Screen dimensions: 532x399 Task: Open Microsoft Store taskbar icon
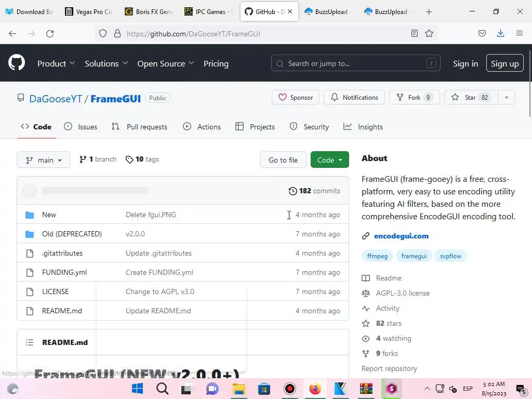click(x=264, y=389)
